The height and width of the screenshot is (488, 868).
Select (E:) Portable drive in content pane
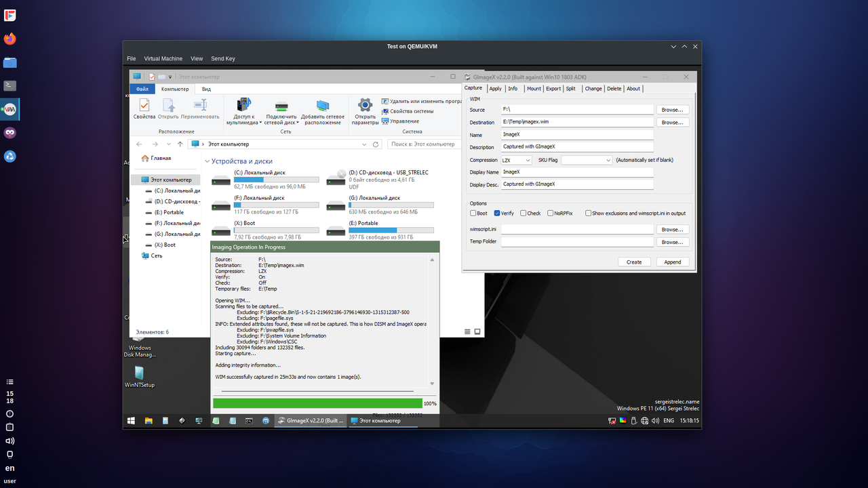click(x=380, y=230)
